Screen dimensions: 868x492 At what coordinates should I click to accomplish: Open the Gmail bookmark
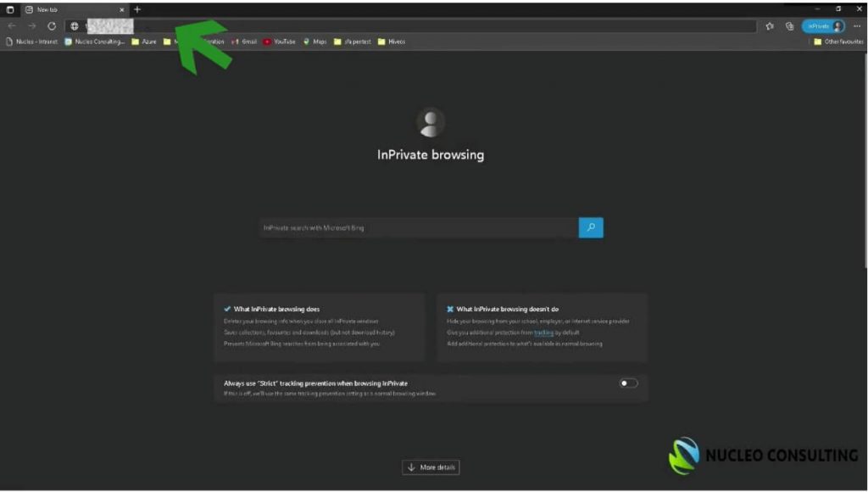[x=244, y=42]
